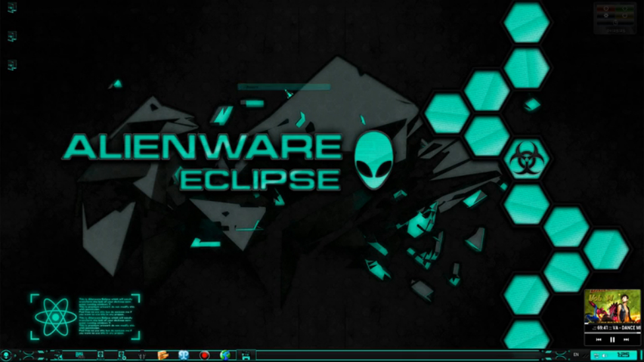Open the second desktop shortcut icon
The height and width of the screenshot is (362, 644).
tap(12, 36)
